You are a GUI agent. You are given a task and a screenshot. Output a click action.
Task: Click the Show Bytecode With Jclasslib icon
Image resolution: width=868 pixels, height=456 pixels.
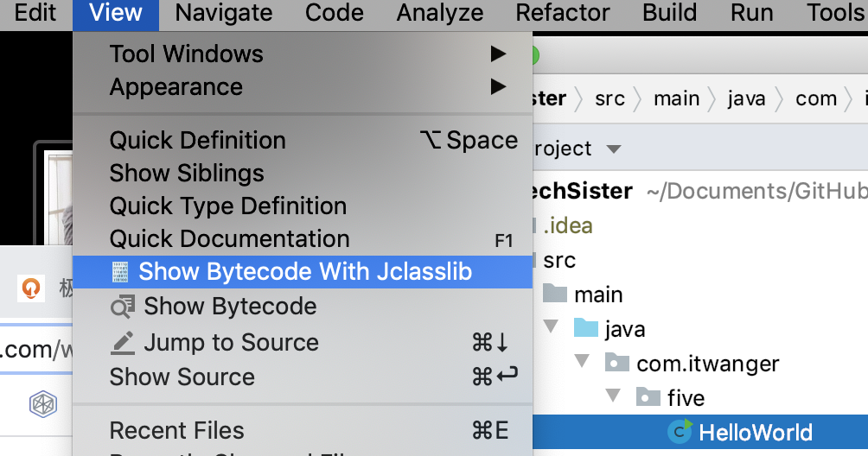pos(120,273)
